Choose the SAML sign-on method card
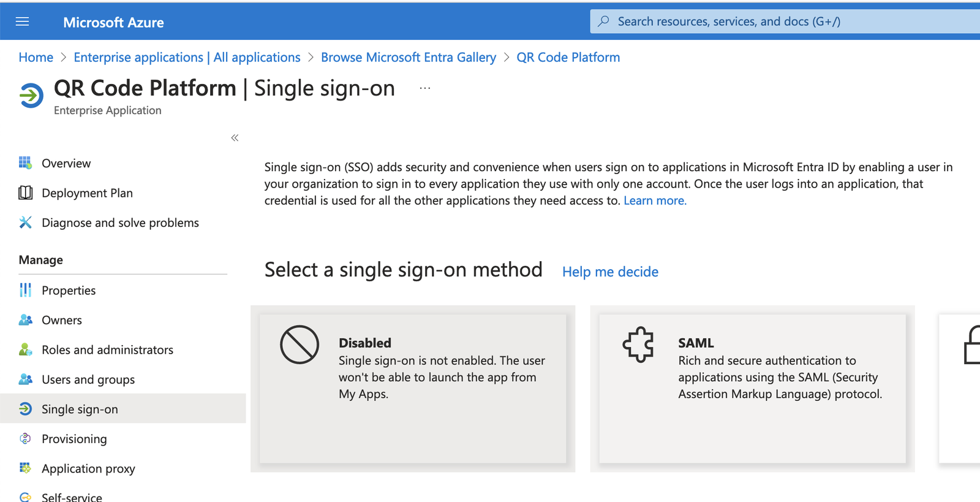This screenshot has height=502, width=980. (752, 389)
